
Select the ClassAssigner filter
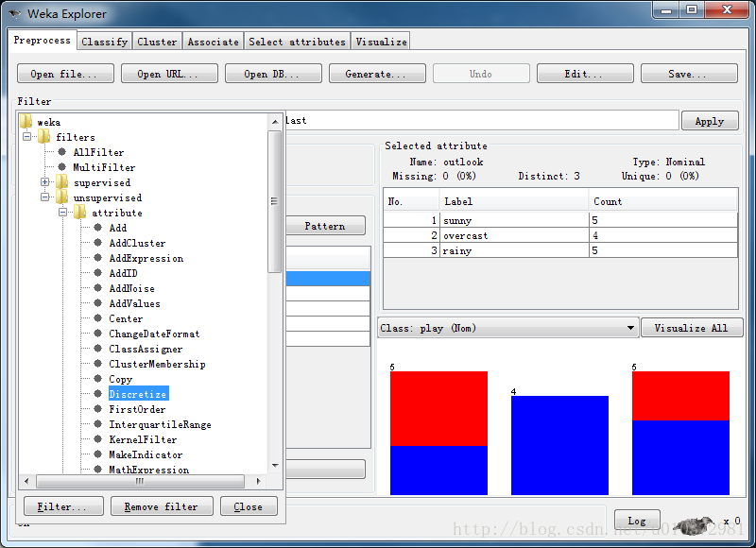(146, 348)
